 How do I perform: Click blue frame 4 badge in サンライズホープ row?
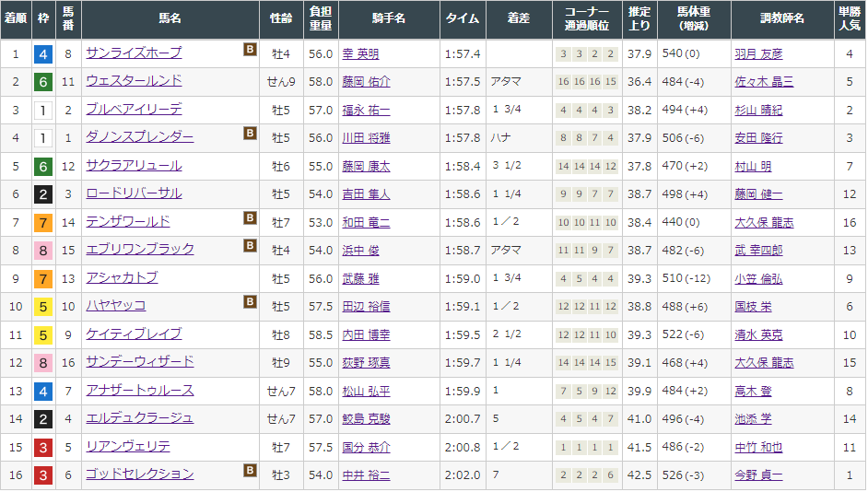point(43,54)
